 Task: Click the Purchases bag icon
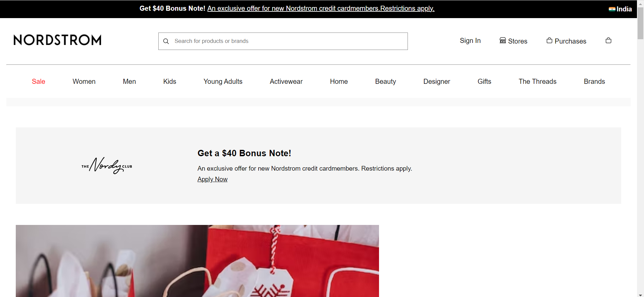549,41
